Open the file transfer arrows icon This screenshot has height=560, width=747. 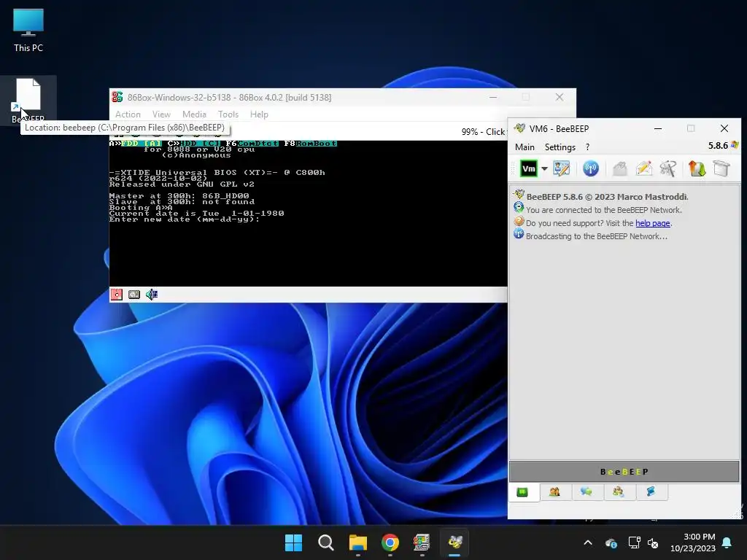click(697, 168)
